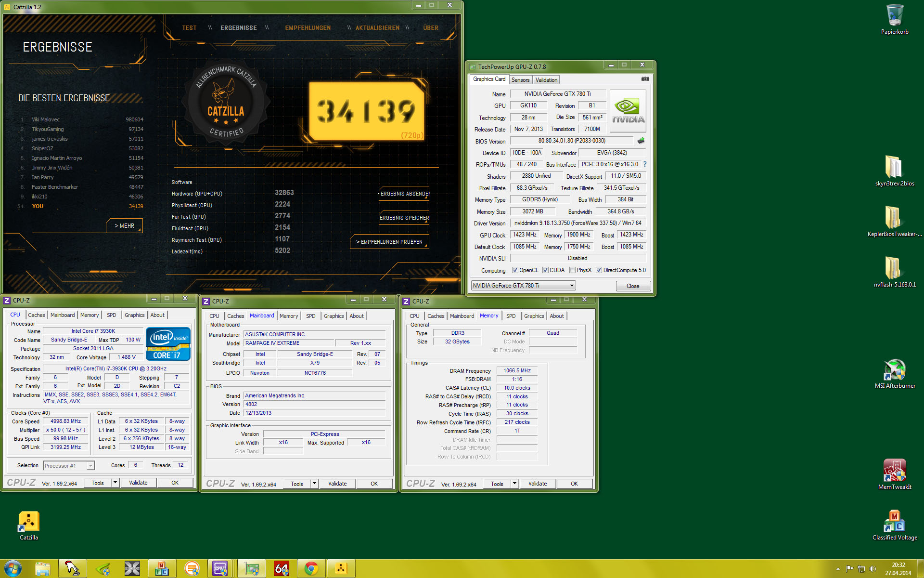Open Tools dropdown arrow in CPU tab window
The width and height of the screenshot is (924, 578).
(x=115, y=483)
